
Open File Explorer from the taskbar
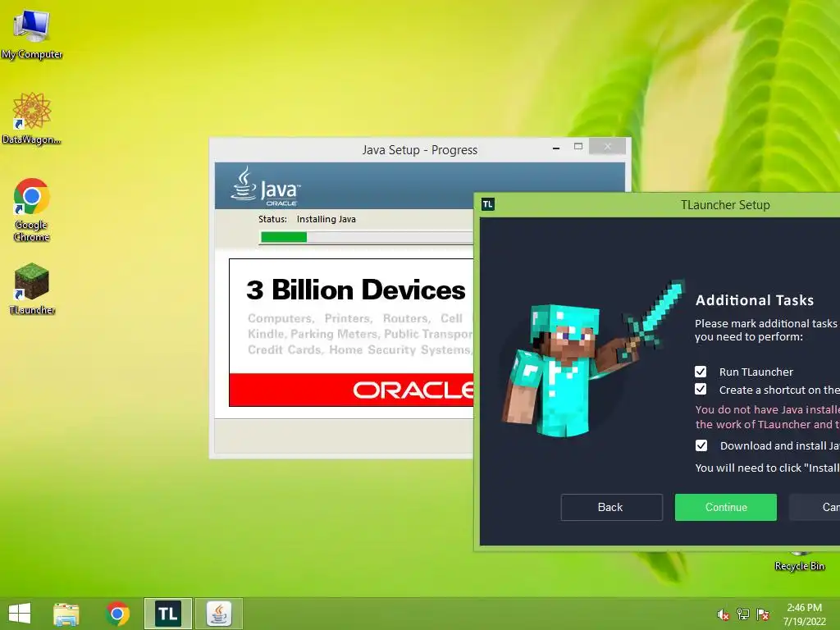[x=66, y=614]
